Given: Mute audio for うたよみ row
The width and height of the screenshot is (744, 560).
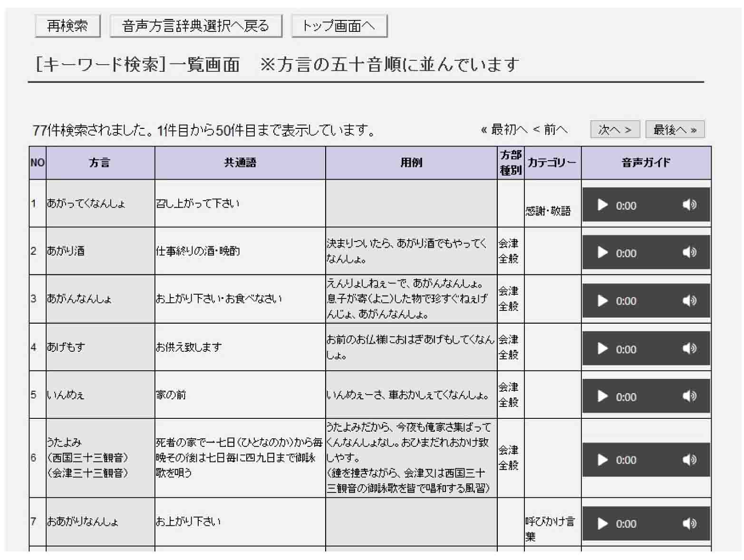Looking at the screenshot, I should [689, 460].
